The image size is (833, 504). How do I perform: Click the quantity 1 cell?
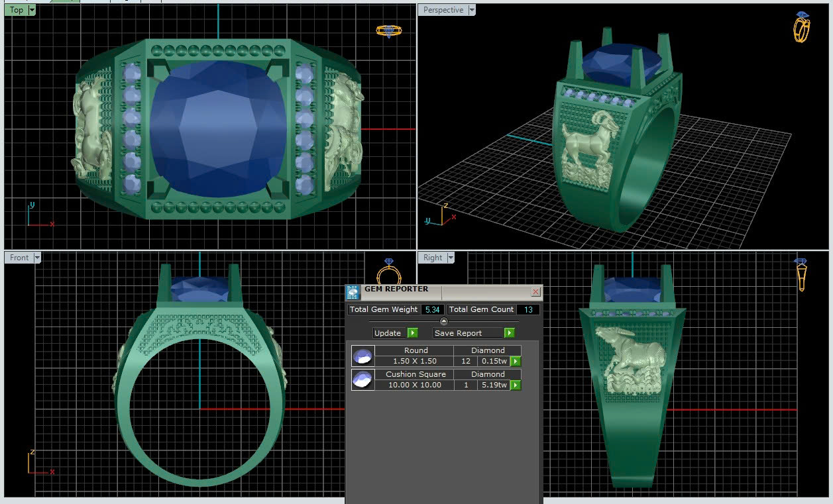point(466,385)
